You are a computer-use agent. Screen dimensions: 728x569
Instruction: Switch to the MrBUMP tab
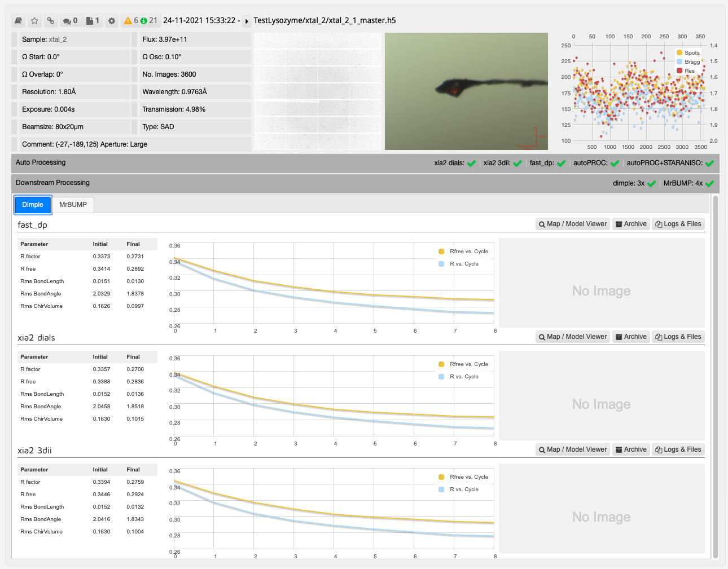[73, 205]
